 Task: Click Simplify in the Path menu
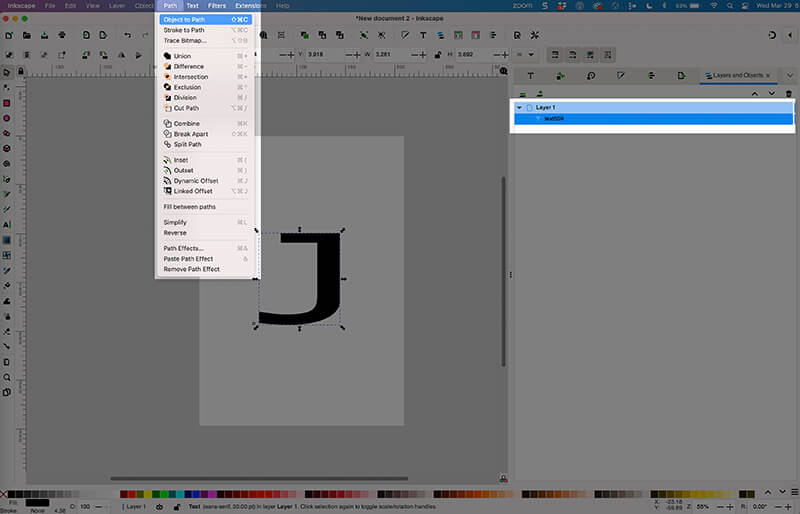[176, 222]
